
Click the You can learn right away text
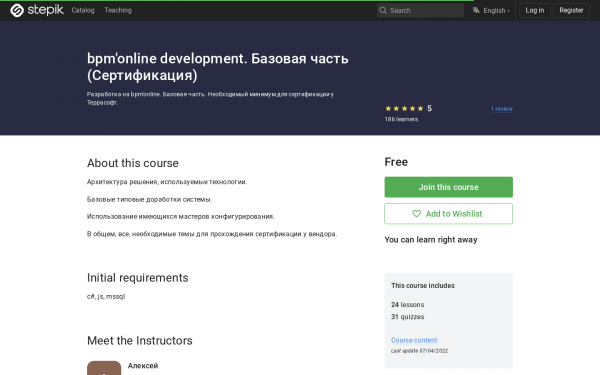point(431,240)
